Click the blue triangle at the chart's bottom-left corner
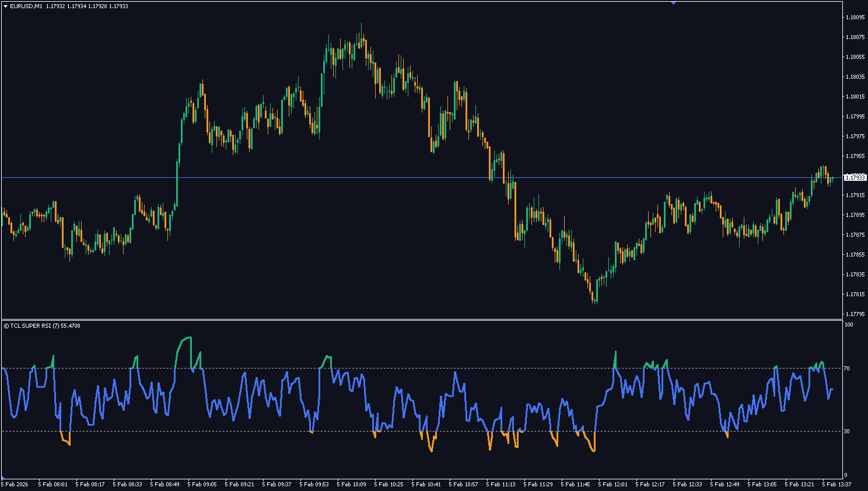Viewport: 868px width, 491px height. click(3, 476)
